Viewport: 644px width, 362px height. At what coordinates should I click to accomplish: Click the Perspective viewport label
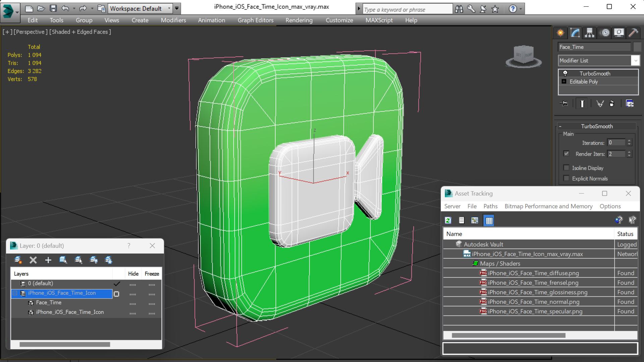30,32
